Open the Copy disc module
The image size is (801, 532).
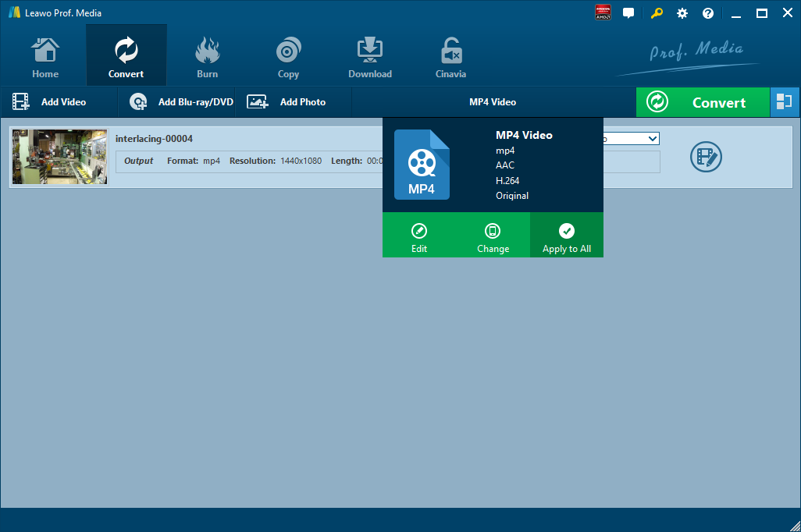pos(288,59)
